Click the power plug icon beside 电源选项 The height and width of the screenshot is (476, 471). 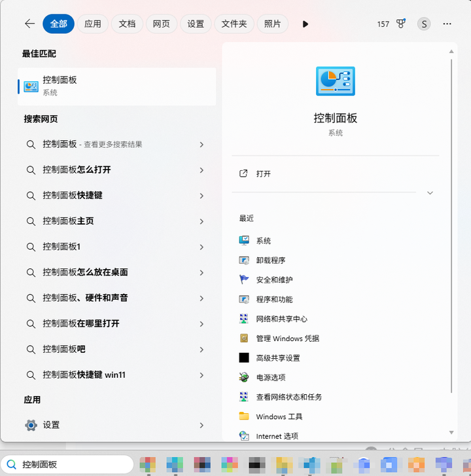click(x=244, y=377)
